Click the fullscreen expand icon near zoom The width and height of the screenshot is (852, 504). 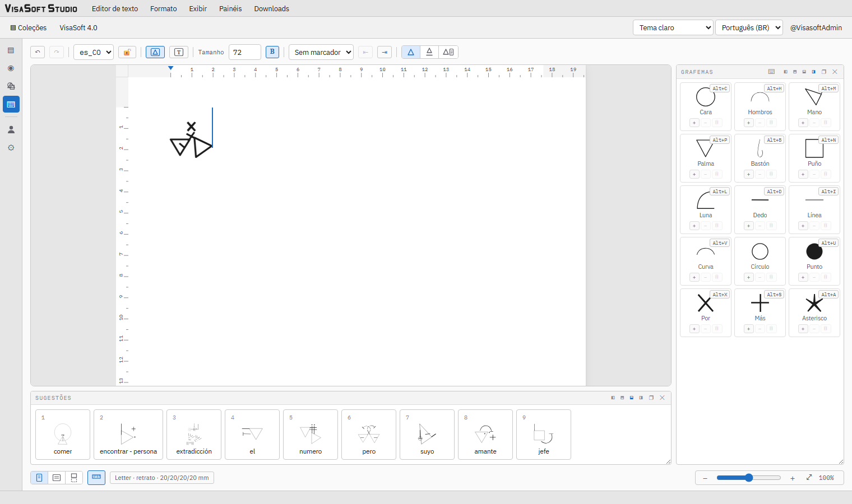tap(809, 478)
